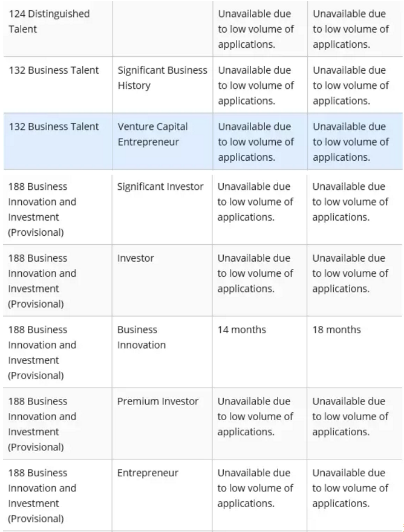Click first Unavailable cell in Premium Investor row

(259, 424)
